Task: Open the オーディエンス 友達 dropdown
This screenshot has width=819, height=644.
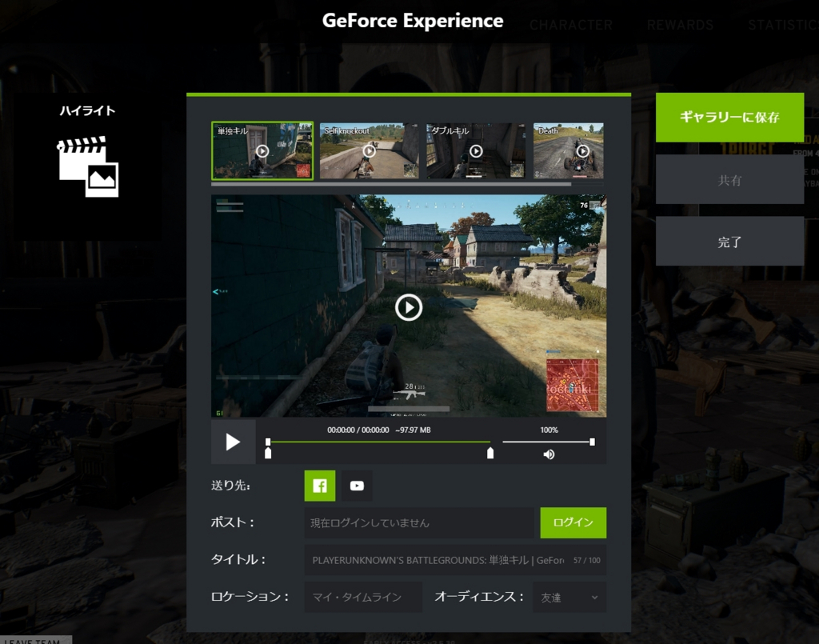Action: (569, 597)
